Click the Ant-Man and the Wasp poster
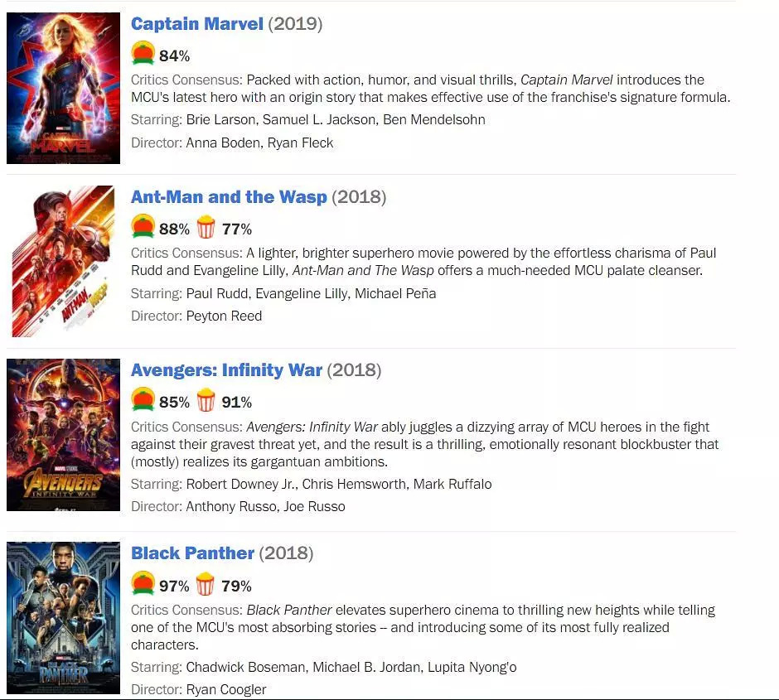The width and height of the screenshot is (779, 700). pyautogui.click(x=63, y=261)
